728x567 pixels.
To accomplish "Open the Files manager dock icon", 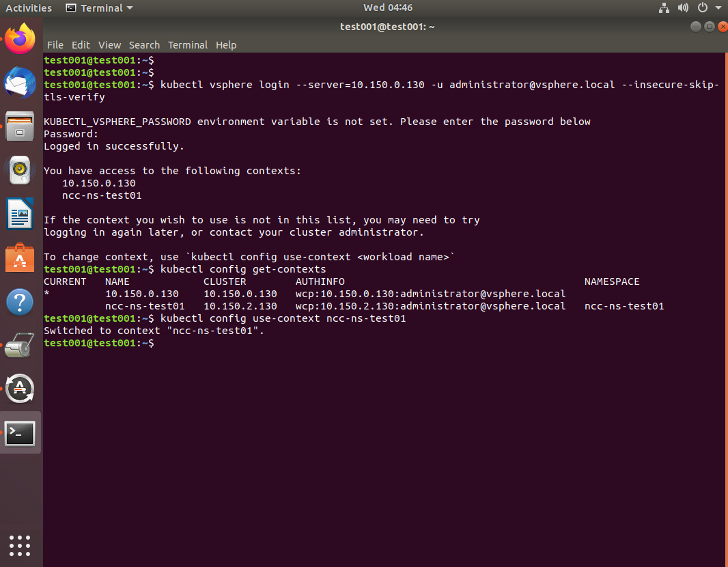I will click(20, 126).
